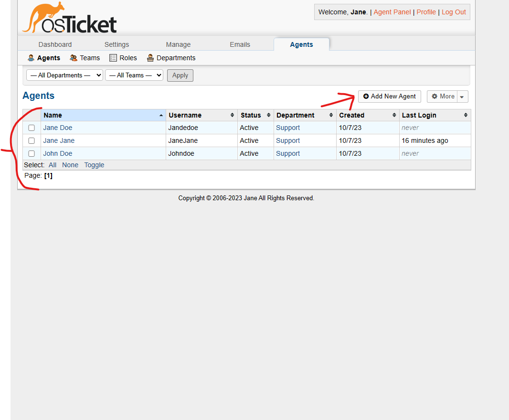Click the plus icon on Add New Agent
Viewport: 509px width, 420px height.
pos(366,96)
